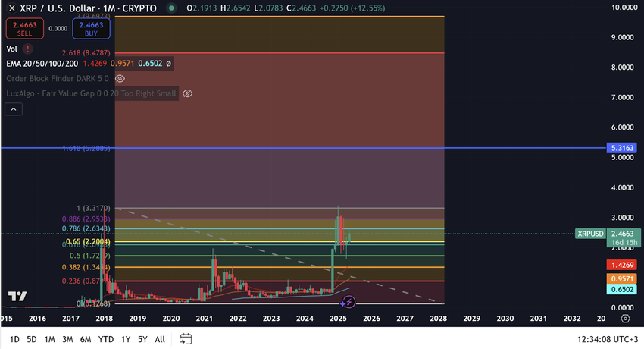
Task: Click the cyan 0.6502 EMA price label
Action: (622, 289)
